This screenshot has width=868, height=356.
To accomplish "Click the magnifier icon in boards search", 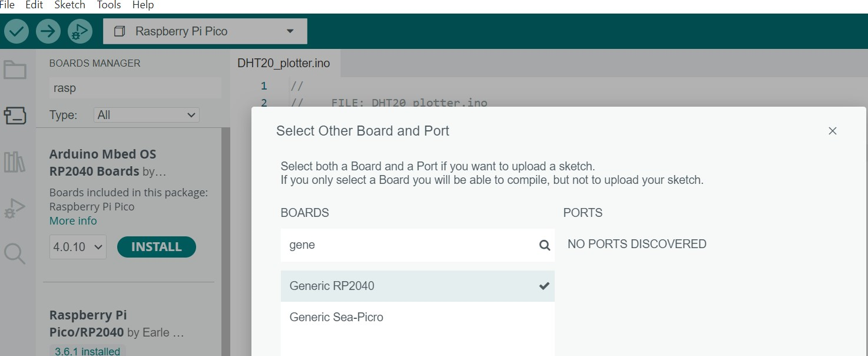I will [545, 245].
